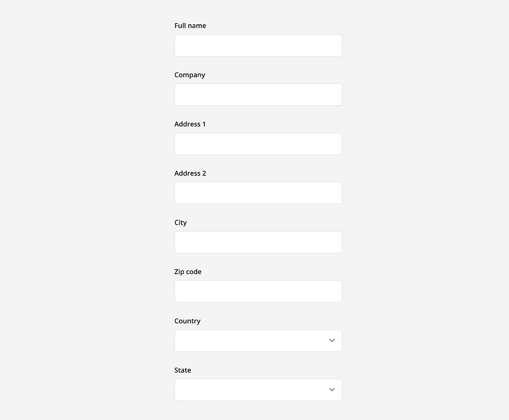Click the Full name label
Screen dimensions: 509x420
click(190, 25)
